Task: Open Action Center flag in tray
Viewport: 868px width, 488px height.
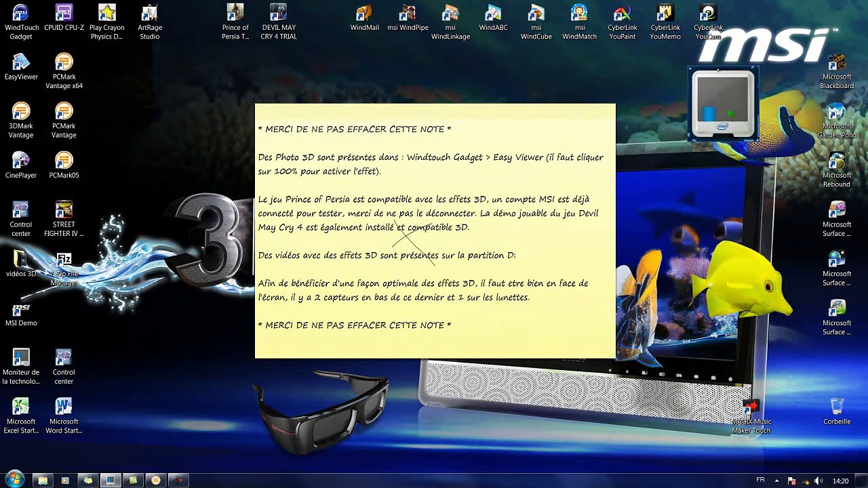Action: [x=791, y=481]
